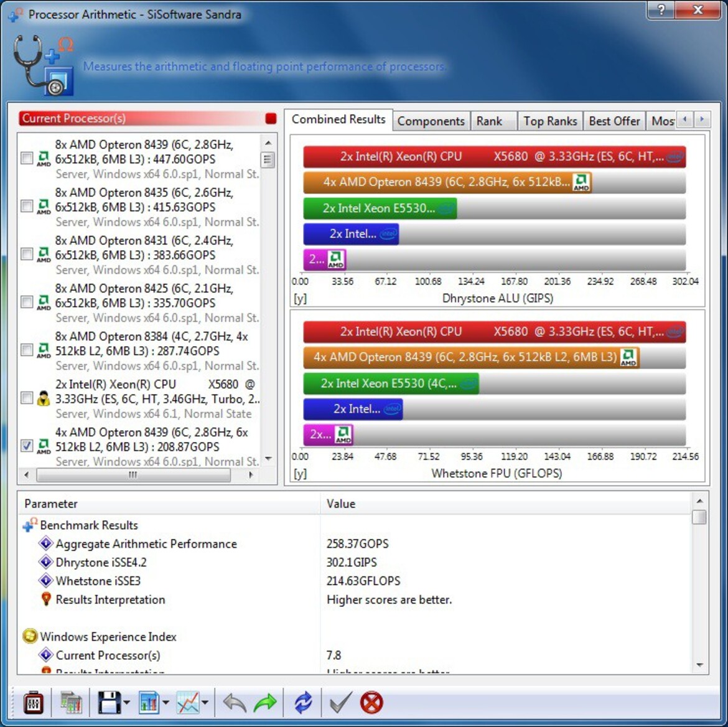Click the diamond icon beside Aggregate Arithmetic Performance

click(x=46, y=543)
